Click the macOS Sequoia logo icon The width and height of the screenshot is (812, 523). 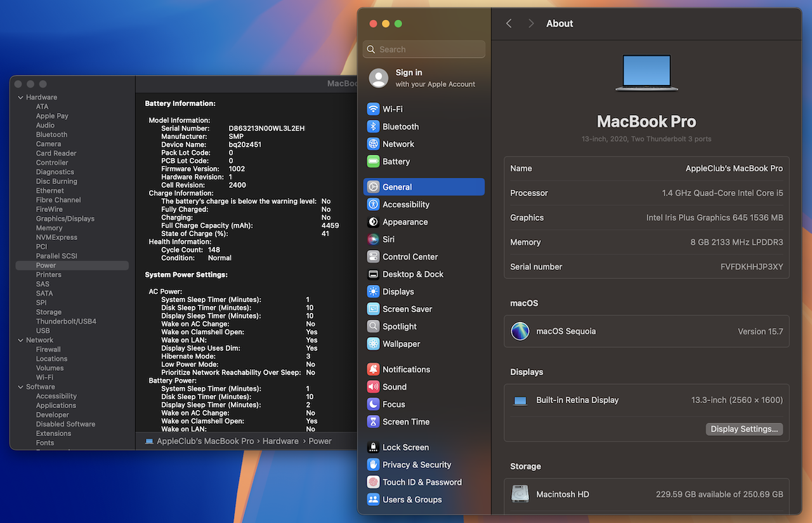(520, 331)
